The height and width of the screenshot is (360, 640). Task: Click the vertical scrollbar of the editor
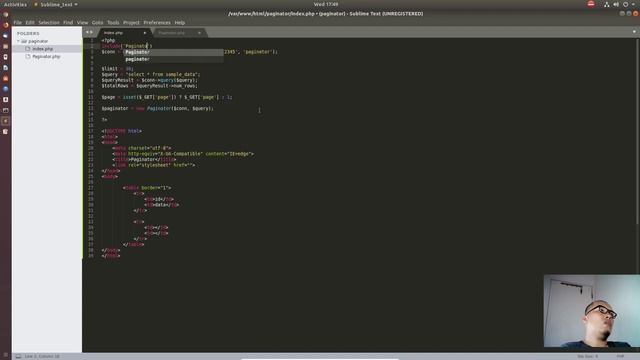638,131
